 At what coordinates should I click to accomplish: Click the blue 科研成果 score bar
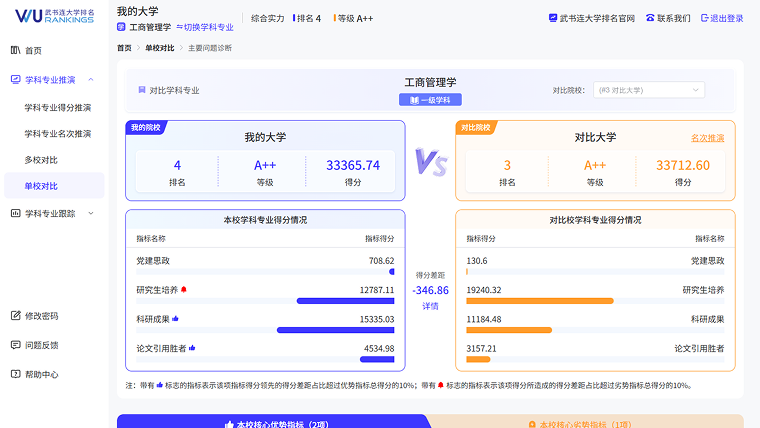(x=335, y=330)
